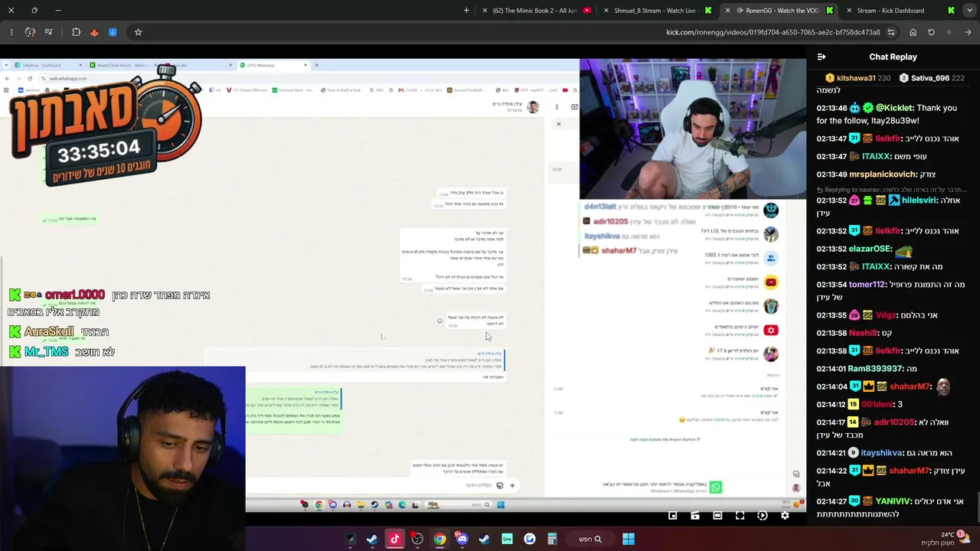Jump to chat timestamp 02:14:12
The width and height of the screenshot is (980, 551).
coord(831,404)
